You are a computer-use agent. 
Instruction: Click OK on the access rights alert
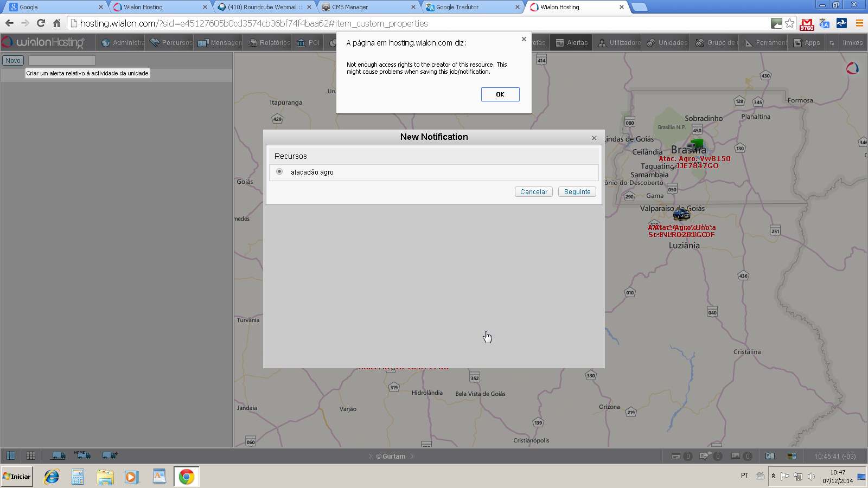coord(500,94)
